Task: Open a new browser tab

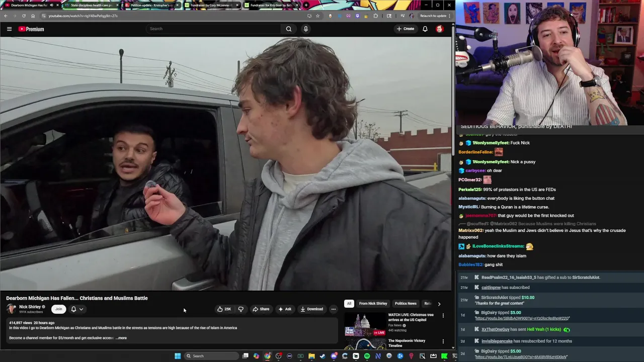Action: click(306, 5)
